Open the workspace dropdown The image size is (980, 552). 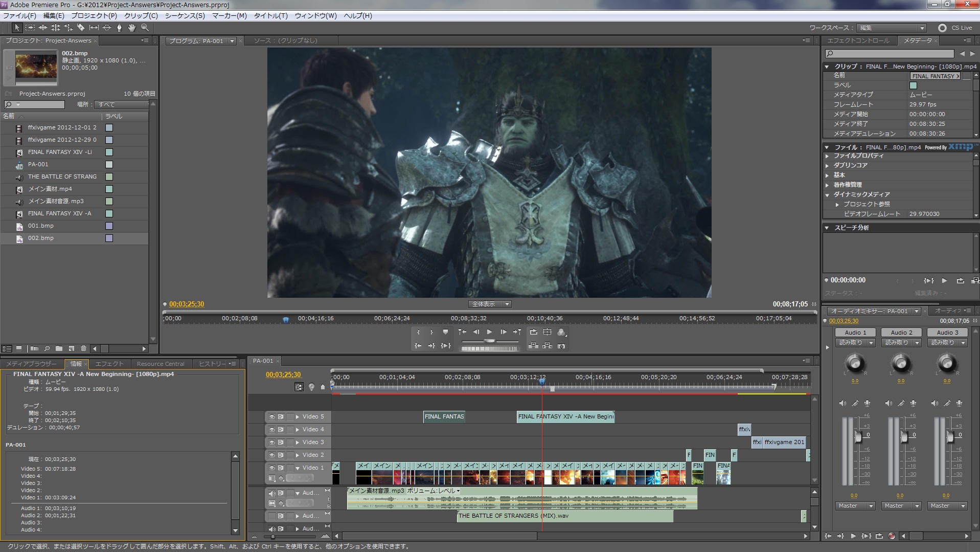click(x=892, y=28)
